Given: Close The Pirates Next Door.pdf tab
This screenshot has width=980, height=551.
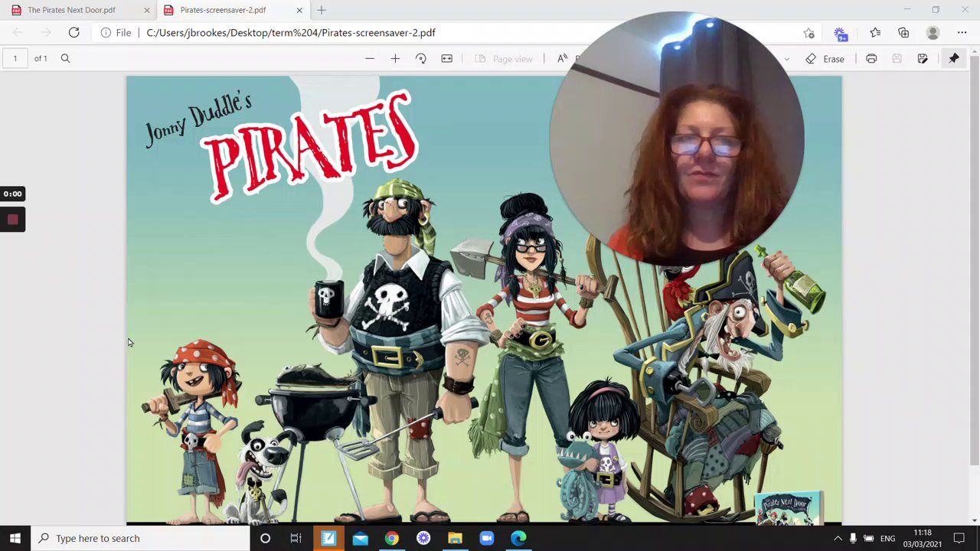Looking at the screenshot, I should click(x=147, y=10).
